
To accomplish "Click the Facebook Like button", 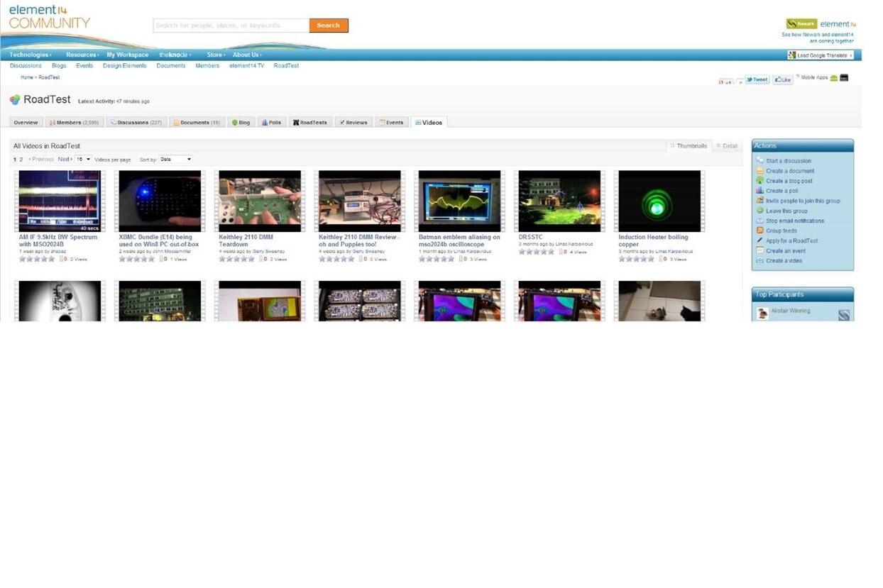I will coord(783,80).
